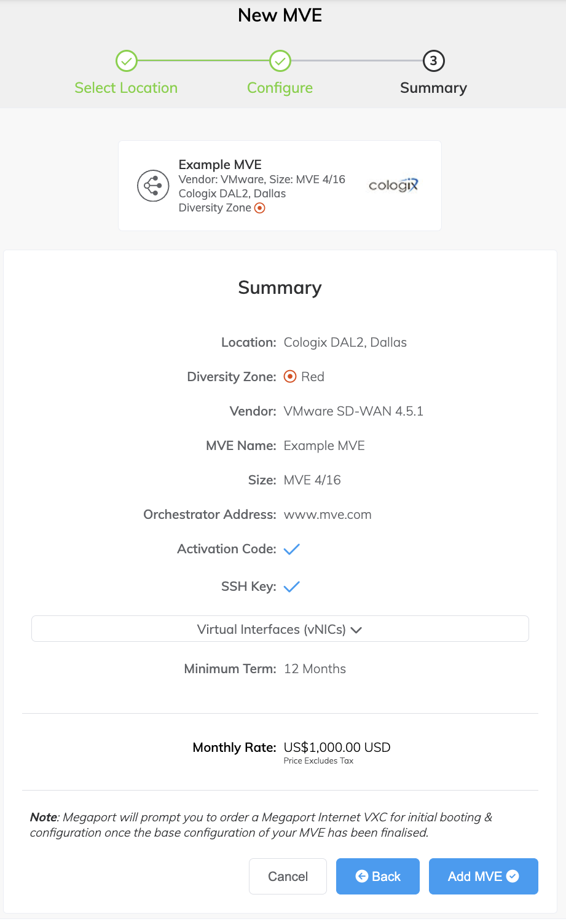This screenshot has width=566, height=924.
Task: Click the Select Location step checkmark circle
Action: (x=127, y=61)
